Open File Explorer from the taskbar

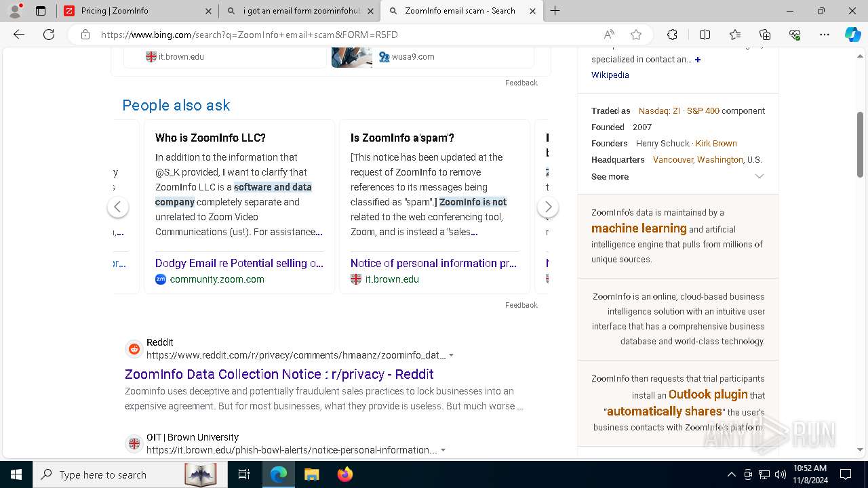click(x=311, y=474)
